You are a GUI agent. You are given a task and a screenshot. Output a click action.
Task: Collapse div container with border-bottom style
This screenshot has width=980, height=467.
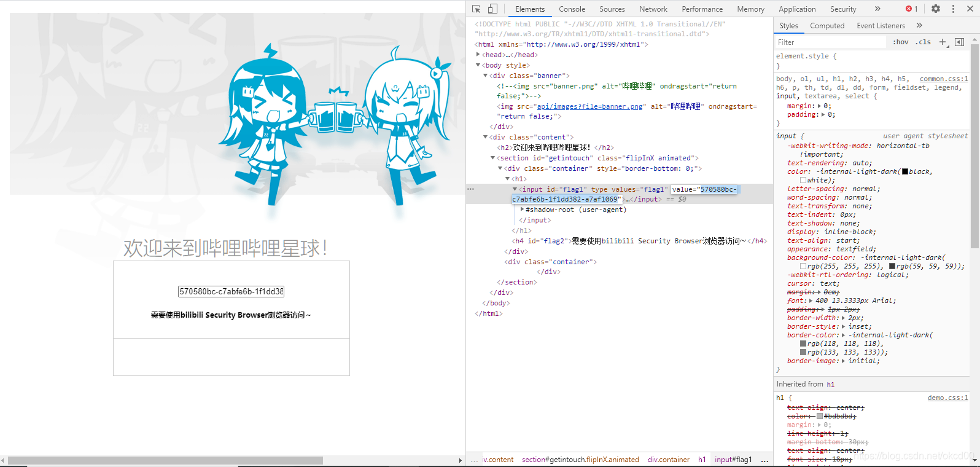click(x=500, y=168)
